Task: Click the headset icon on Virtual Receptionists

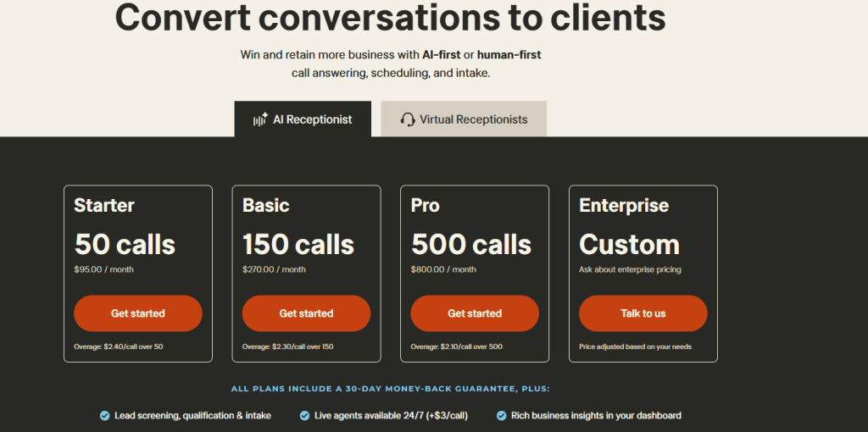Action: pyautogui.click(x=408, y=119)
